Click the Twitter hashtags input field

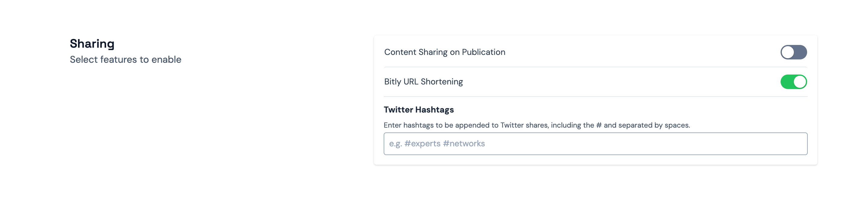(x=595, y=144)
